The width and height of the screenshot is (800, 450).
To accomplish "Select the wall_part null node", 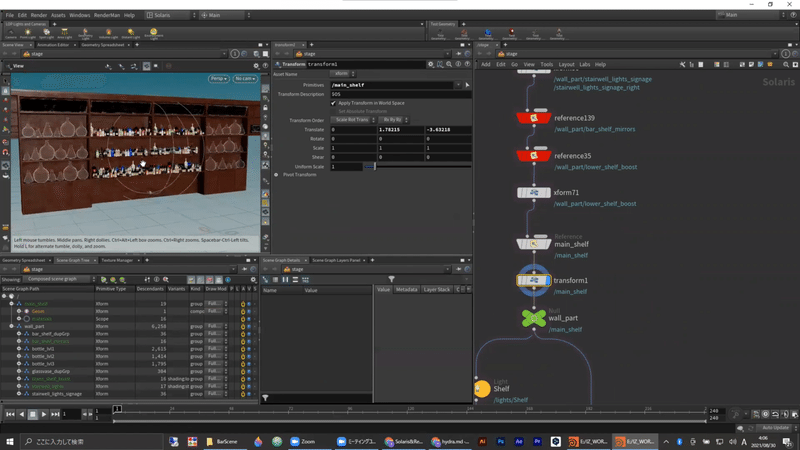I will 534,318.
